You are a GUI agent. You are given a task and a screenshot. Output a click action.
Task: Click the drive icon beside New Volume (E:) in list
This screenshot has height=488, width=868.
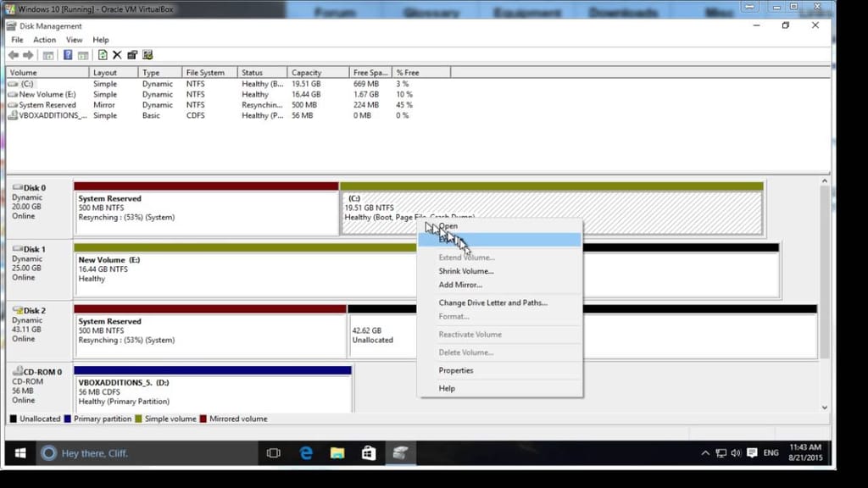click(13, 95)
